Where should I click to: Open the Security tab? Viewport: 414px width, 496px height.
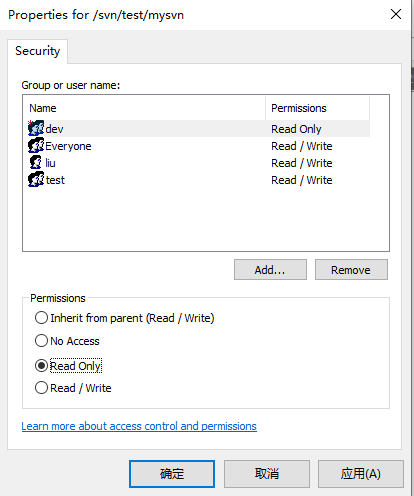coord(37,51)
